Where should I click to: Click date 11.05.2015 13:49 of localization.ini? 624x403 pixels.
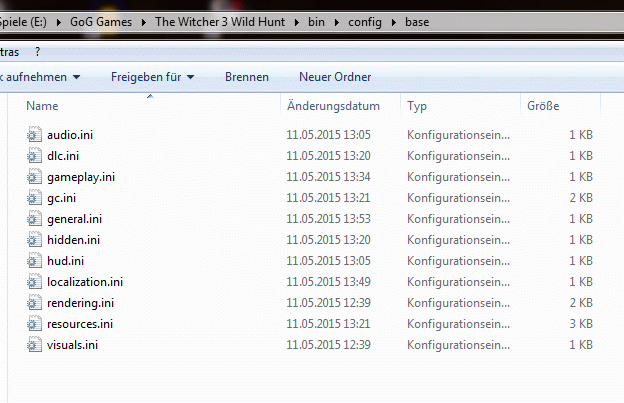(328, 282)
